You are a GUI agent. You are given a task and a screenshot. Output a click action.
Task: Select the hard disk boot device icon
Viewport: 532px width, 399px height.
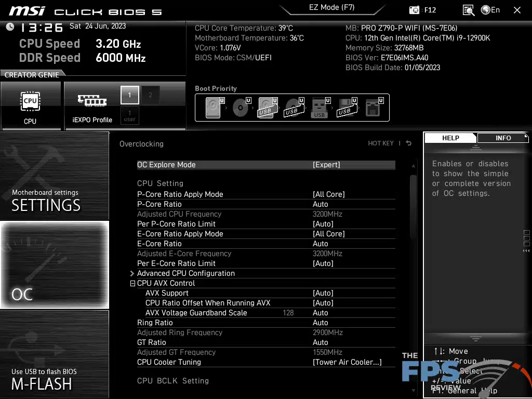click(215, 107)
